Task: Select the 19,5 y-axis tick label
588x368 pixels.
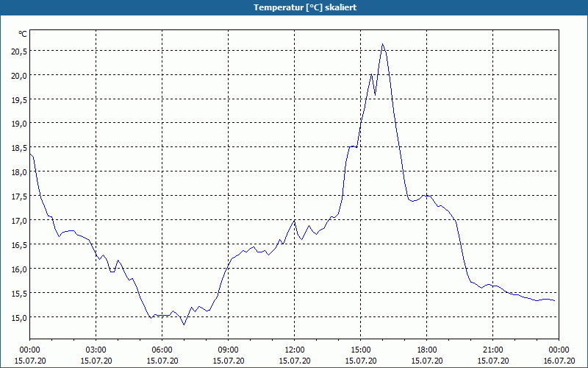Action: click(x=19, y=101)
